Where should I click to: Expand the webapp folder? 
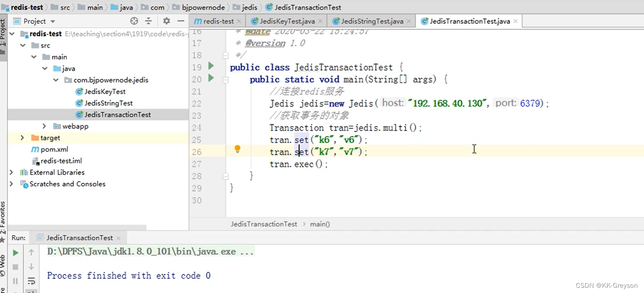click(44, 126)
